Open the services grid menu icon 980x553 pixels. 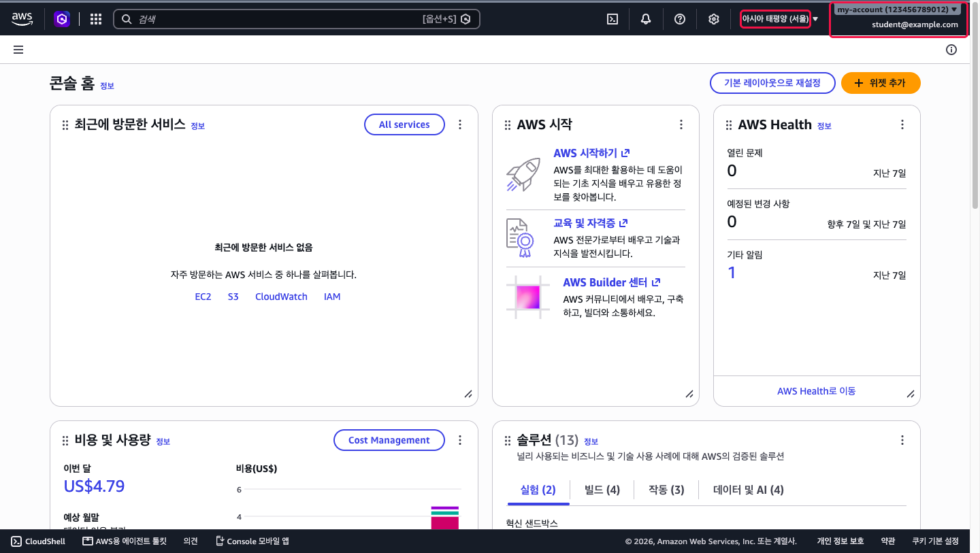point(96,19)
